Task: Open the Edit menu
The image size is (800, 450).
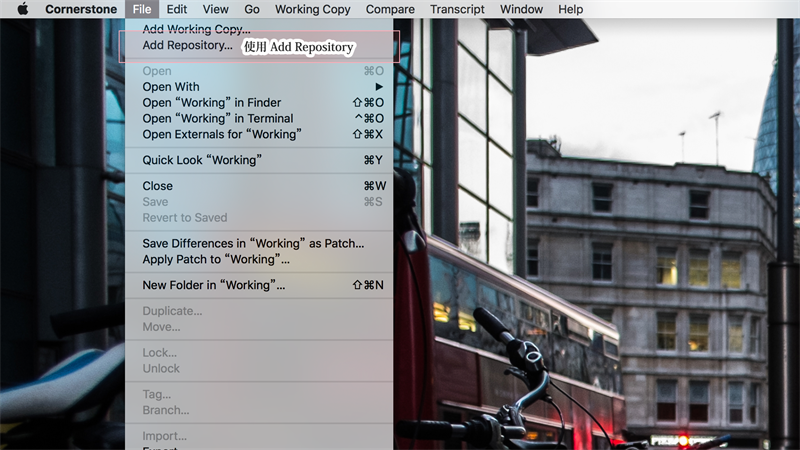Action: (177, 9)
